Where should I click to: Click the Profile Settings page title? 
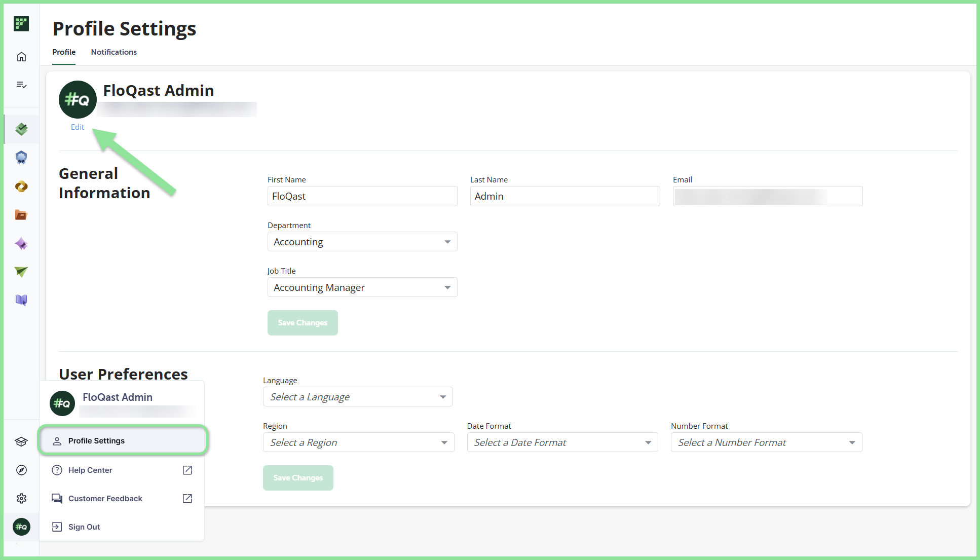coord(125,29)
